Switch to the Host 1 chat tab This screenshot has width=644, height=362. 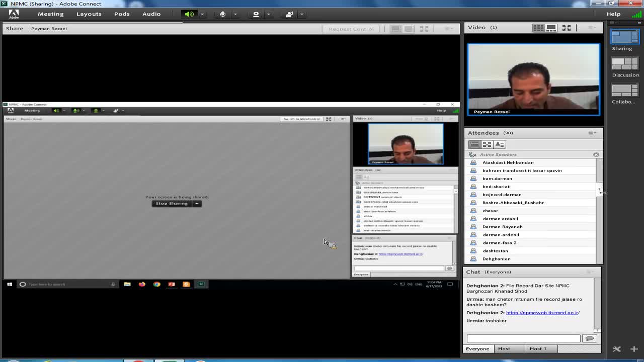537,348
